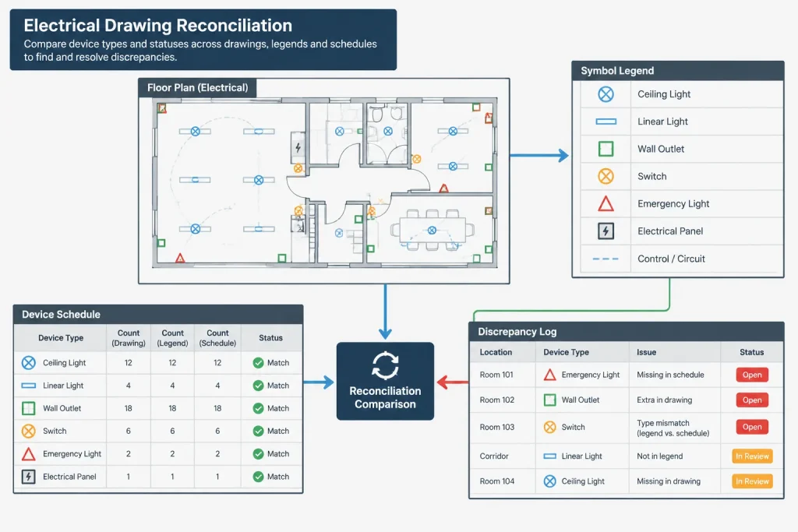The height and width of the screenshot is (532, 798).
Task: Click the ceiling light above the meeting table on the floor plan
Action: (432, 231)
